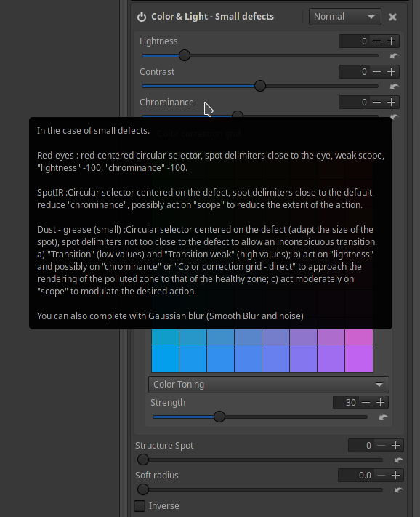Decrease Structure Spot with minus button
The height and width of the screenshot is (517, 420).
tap(381, 446)
